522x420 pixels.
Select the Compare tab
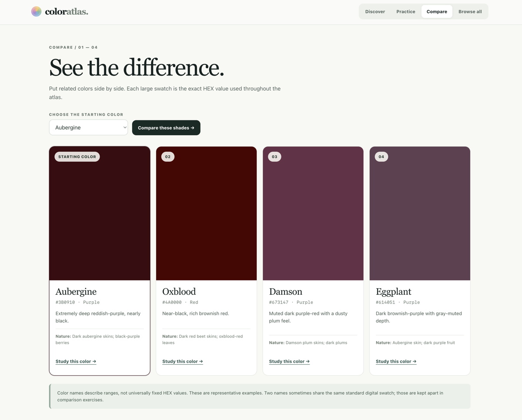pos(437,12)
